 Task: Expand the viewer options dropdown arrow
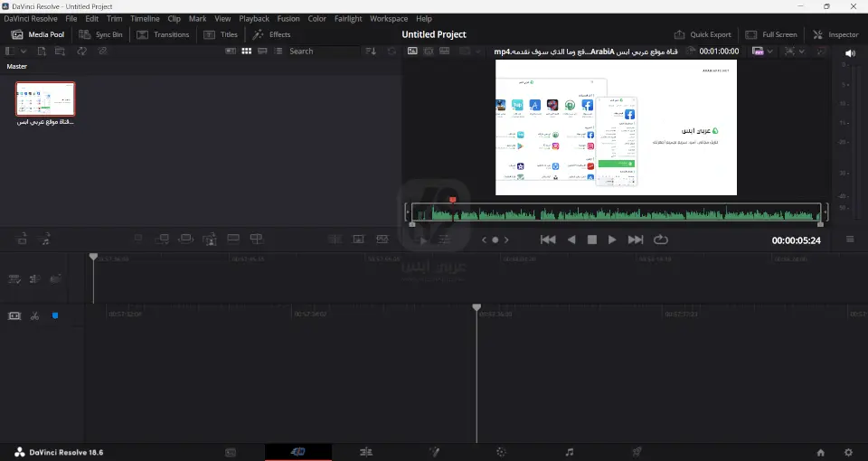[x=802, y=51]
